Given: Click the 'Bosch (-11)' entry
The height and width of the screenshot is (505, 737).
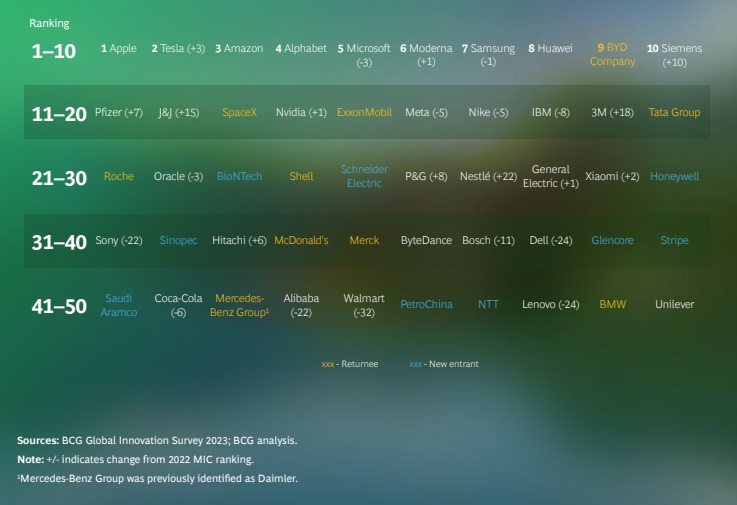Looking at the screenshot, I should (488, 240).
